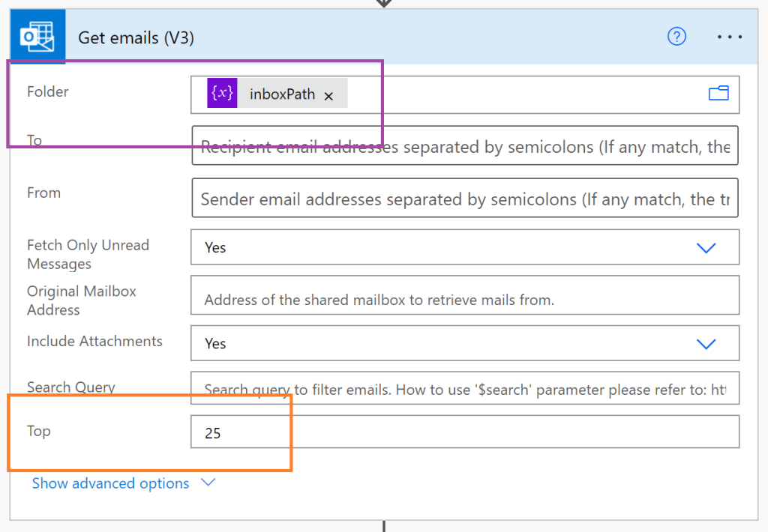Select the Yes value for Fetch Only Unread
768x532 pixels.
[x=215, y=248]
